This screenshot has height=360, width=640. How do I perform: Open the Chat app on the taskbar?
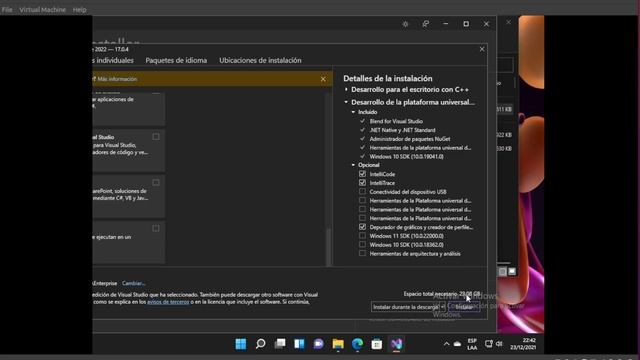pos(318,344)
